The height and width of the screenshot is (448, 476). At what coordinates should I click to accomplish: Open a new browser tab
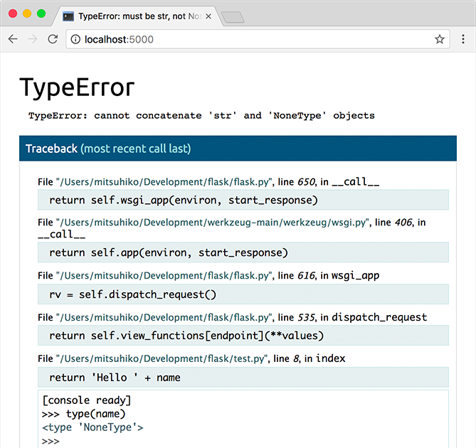tap(233, 16)
